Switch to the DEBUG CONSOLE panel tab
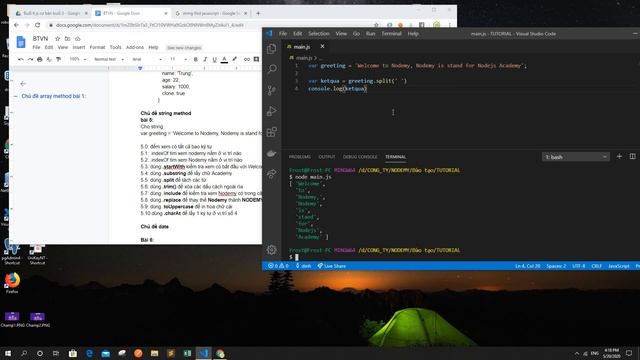The width and height of the screenshot is (640, 360). 360,157
